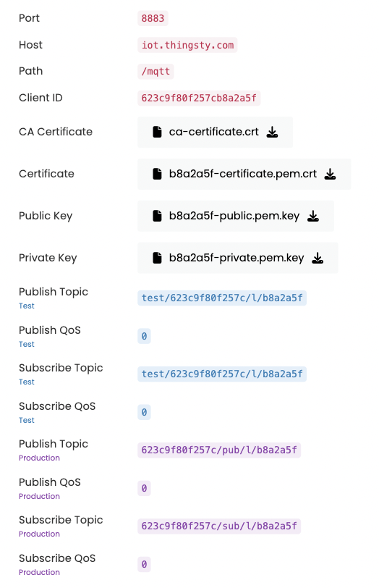
Task: Click file icon beside b8a2a5f-public.pem.key
Action: click(x=157, y=216)
